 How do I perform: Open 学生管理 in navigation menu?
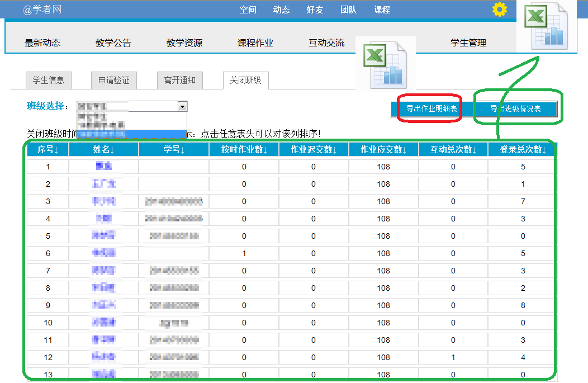(x=468, y=43)
